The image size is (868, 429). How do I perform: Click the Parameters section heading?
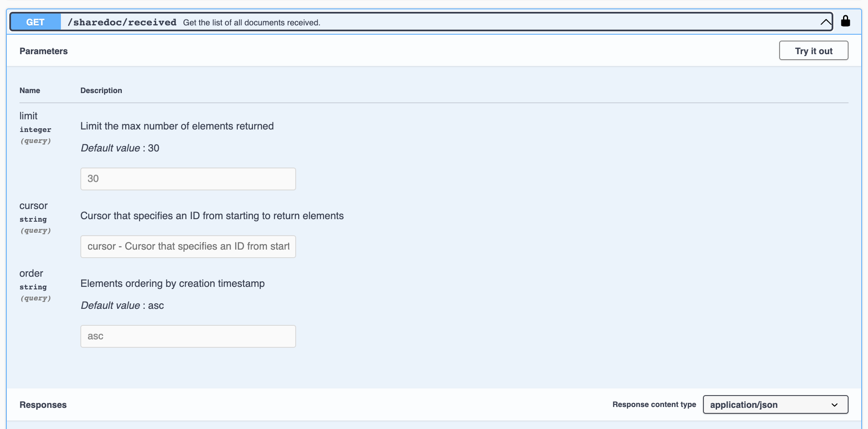(x=44, y=51)
